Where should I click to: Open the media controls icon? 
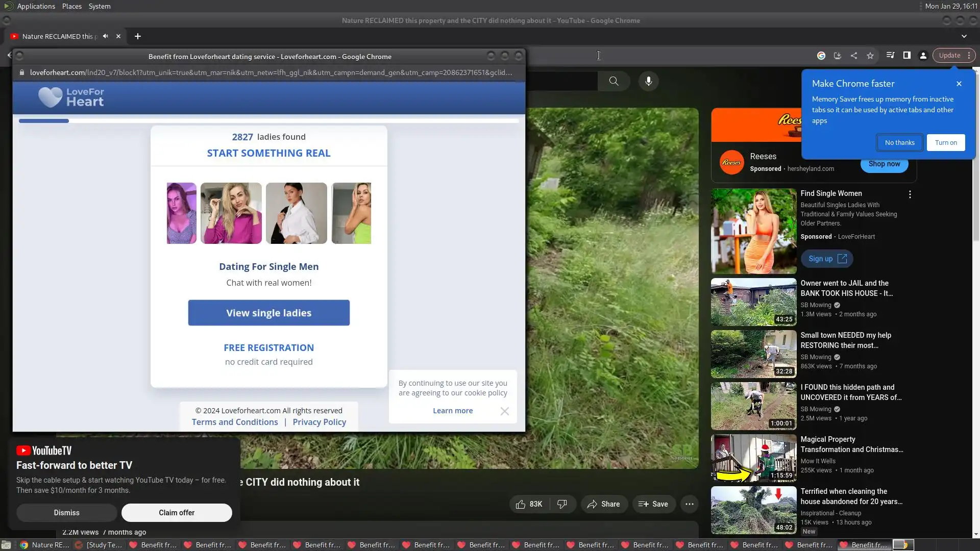[x=890, y=56]
